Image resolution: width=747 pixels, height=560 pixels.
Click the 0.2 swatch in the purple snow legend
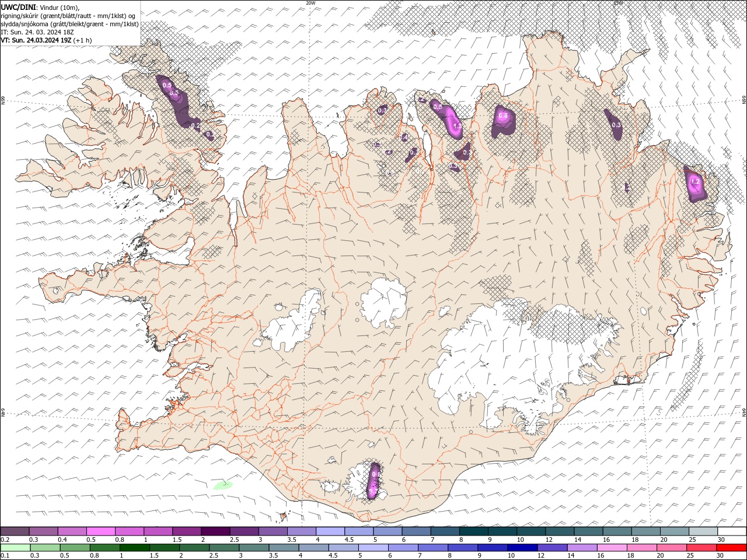[x=15, y=531]
